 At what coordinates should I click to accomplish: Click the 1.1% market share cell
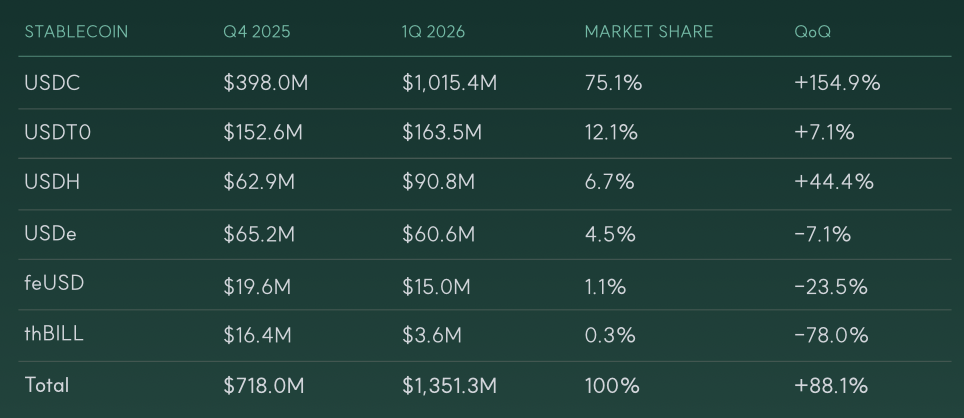[605, 286]
